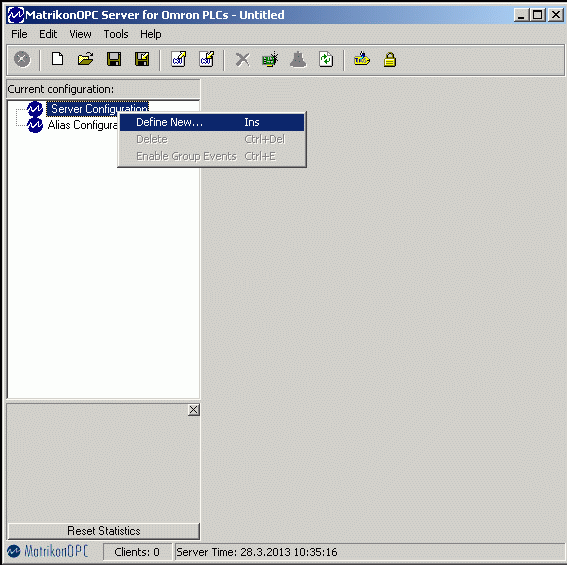The image size is (567, 565).
Task: Click the disabled Delete context menu entry
Action: (x=212, y=139)
